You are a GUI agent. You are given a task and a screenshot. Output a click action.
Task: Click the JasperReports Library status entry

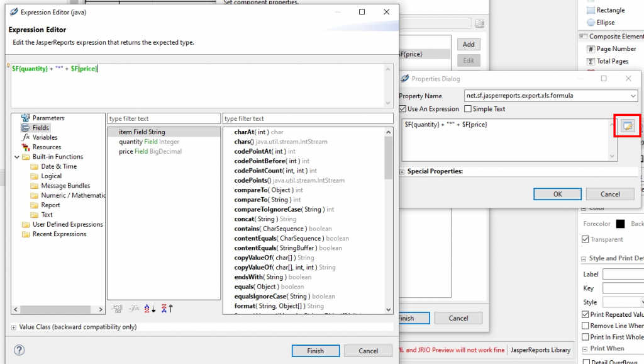540,350
